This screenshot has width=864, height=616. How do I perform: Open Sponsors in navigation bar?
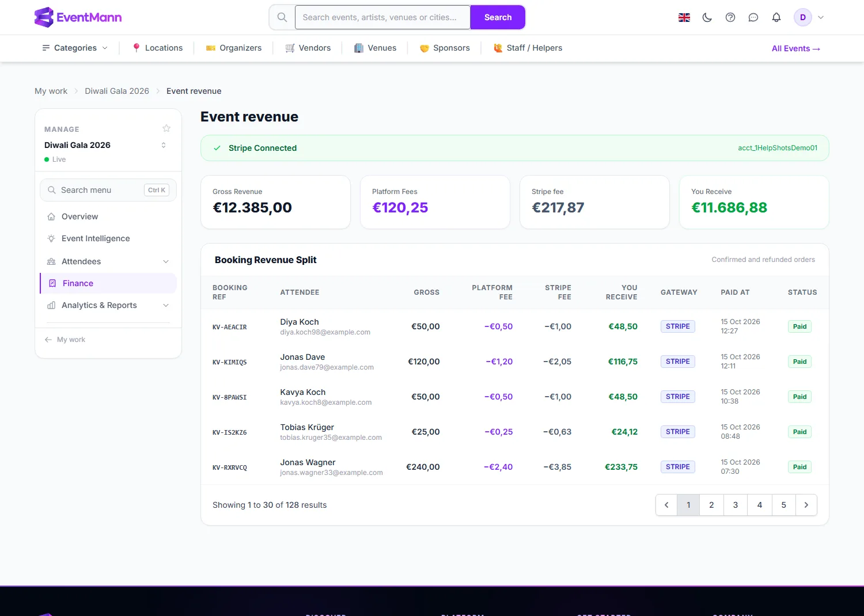[x=445, y=48]
